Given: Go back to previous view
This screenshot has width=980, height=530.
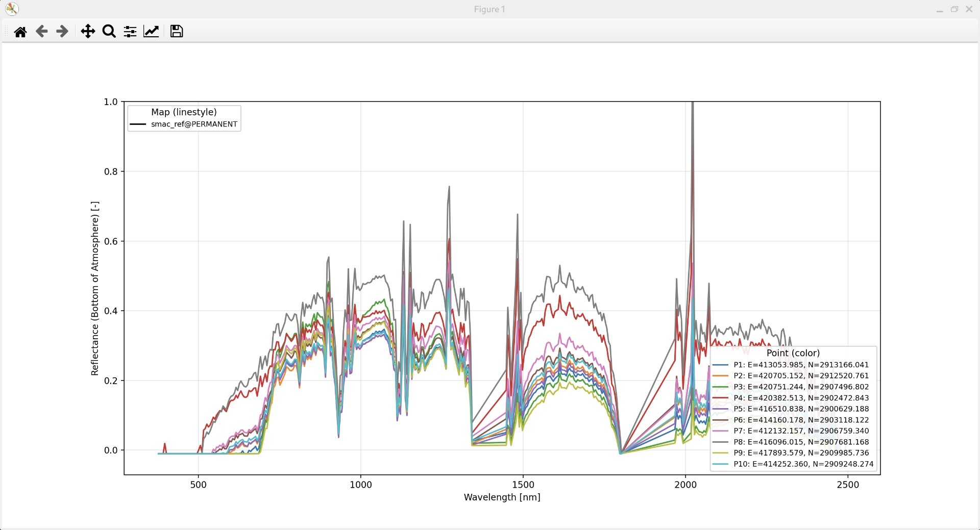Looking at the screenshot, I should point(41,32).
